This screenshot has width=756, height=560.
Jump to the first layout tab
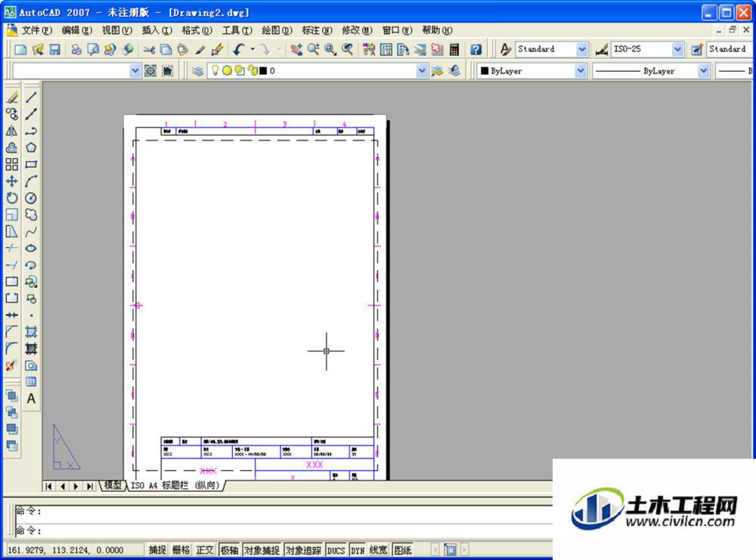48,486
